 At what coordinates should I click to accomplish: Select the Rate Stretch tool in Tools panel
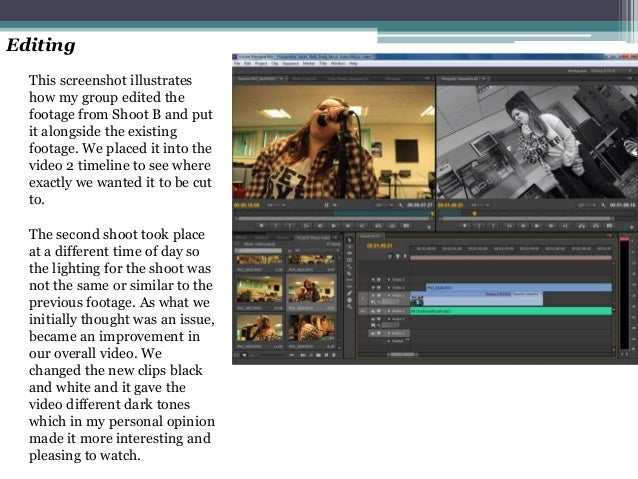(349, 267)
